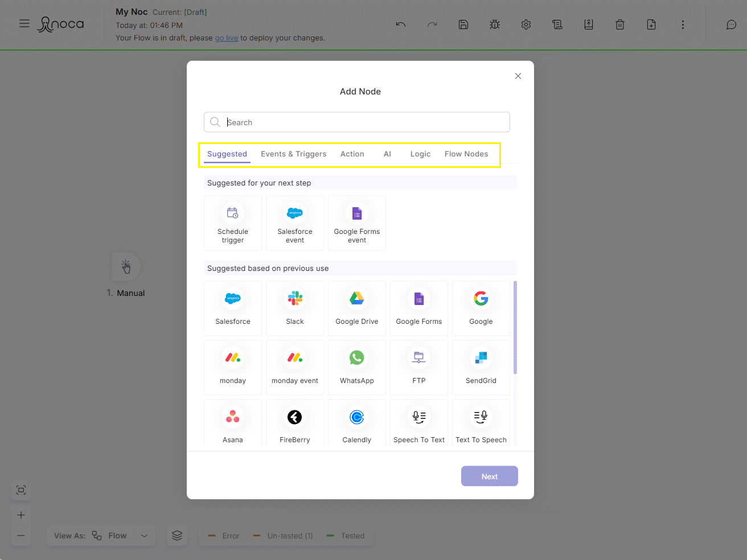This screenshot has width=747, height=560.
Task: Choose the Slack node
Action: point(295,308)
